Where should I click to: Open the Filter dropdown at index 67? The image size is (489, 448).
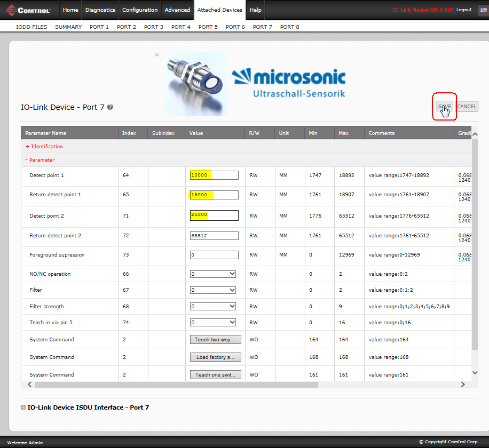tap(212, 290)
